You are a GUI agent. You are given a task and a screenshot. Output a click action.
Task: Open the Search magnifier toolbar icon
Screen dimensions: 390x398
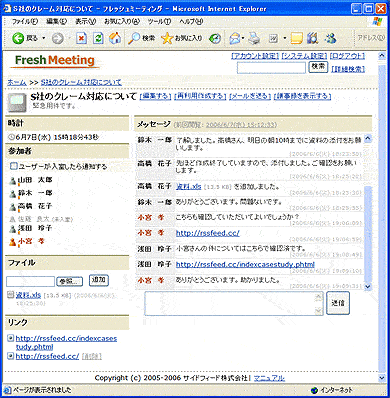(x=134, y=38)
